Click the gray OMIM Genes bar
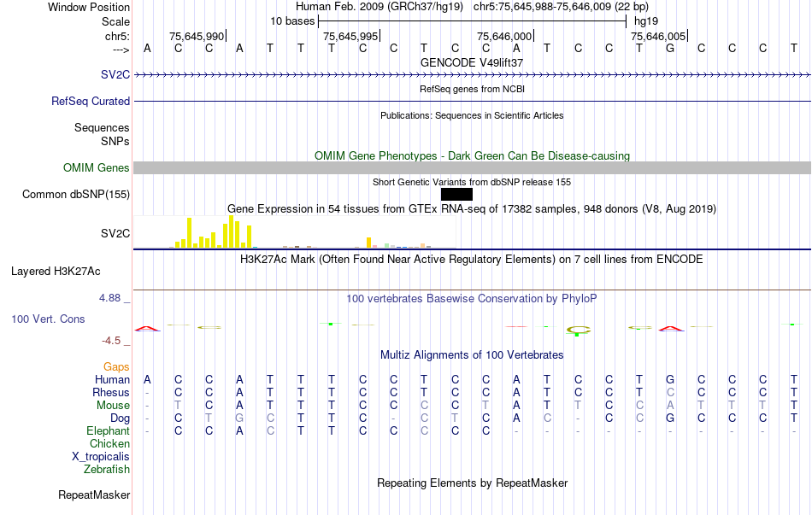 [x=473, y=167]
